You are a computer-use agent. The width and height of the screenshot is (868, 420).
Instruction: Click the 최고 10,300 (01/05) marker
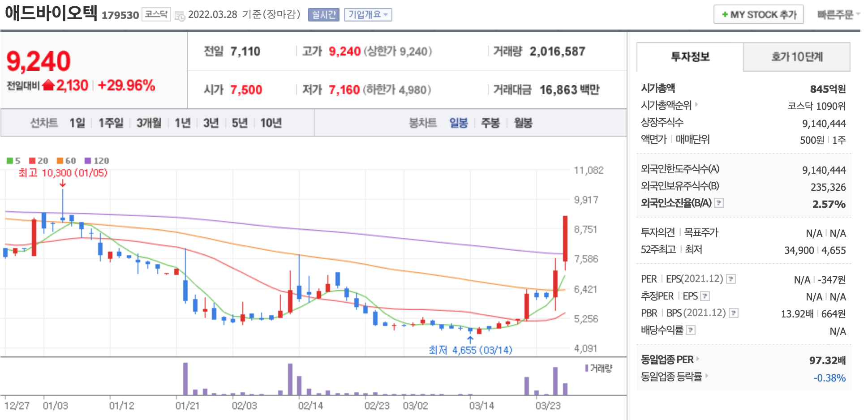click(x=63, y=173)
